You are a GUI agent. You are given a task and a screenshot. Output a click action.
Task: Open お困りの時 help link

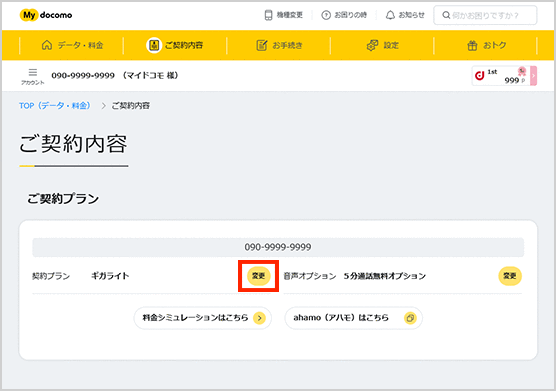pyautogui.click(x=344, y=15)
